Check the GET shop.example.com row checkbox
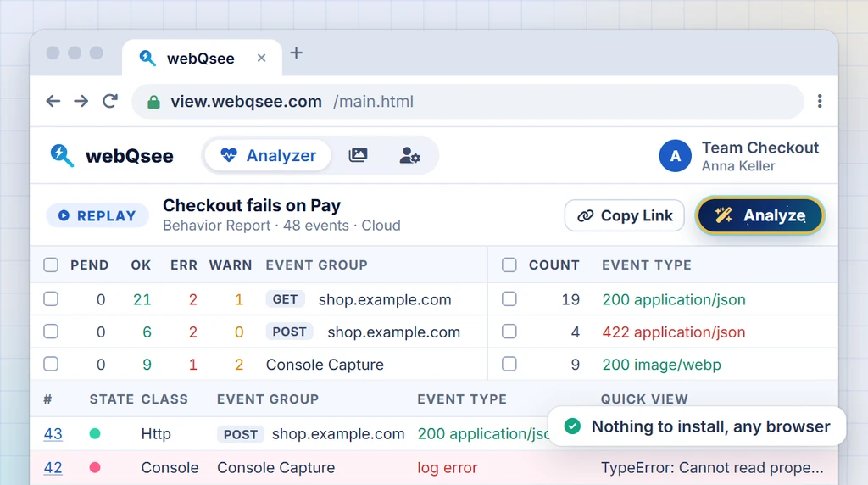Viewport: 868px width, 485px height. (51, 299)
